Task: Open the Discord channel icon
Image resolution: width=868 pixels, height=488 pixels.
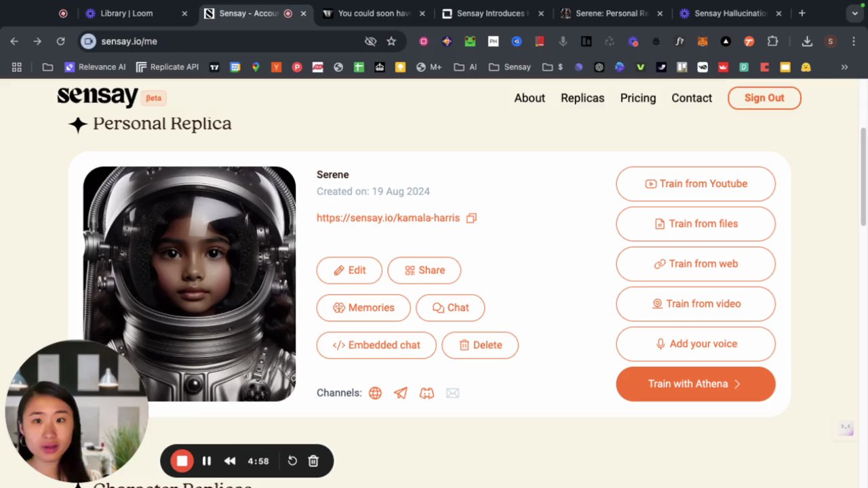Action: point(427,393)
